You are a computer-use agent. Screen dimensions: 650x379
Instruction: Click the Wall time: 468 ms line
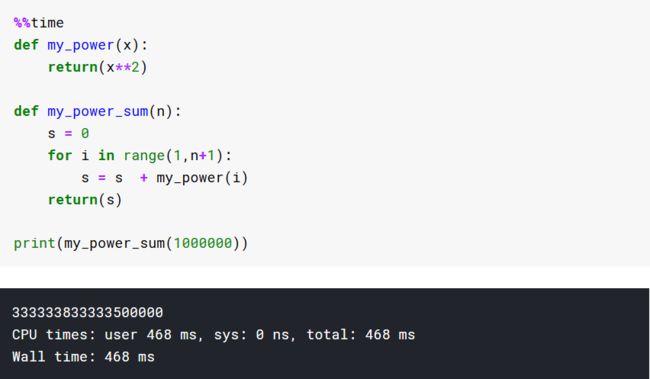[x=83, y=357]
